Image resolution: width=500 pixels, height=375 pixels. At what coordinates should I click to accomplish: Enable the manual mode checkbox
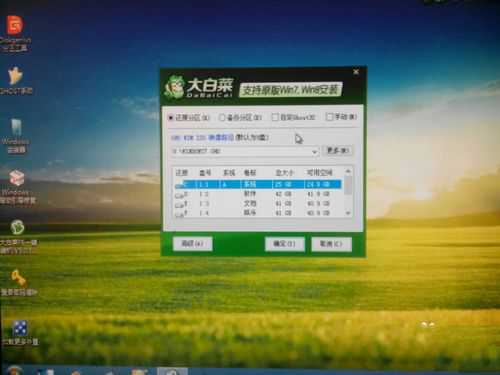click(x=329, y=117)
